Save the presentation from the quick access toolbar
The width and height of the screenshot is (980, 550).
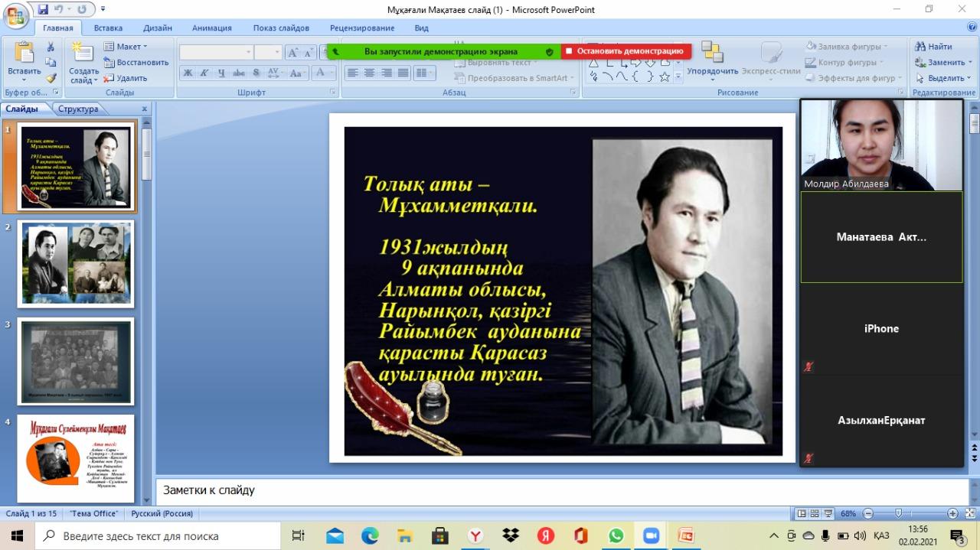point(44,10)
